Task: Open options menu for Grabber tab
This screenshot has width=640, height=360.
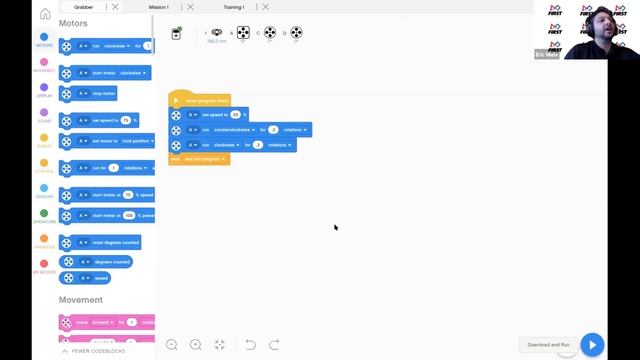Action: 107,7
